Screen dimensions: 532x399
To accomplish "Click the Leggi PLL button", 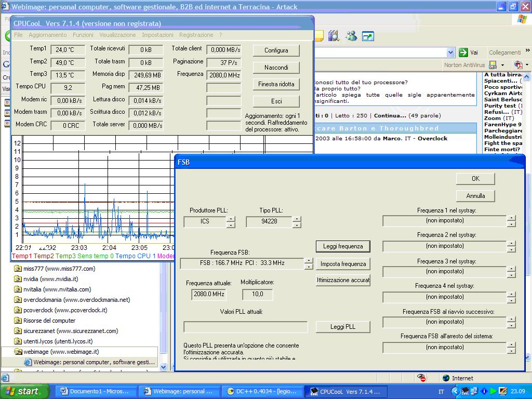I will pos(343,327).
